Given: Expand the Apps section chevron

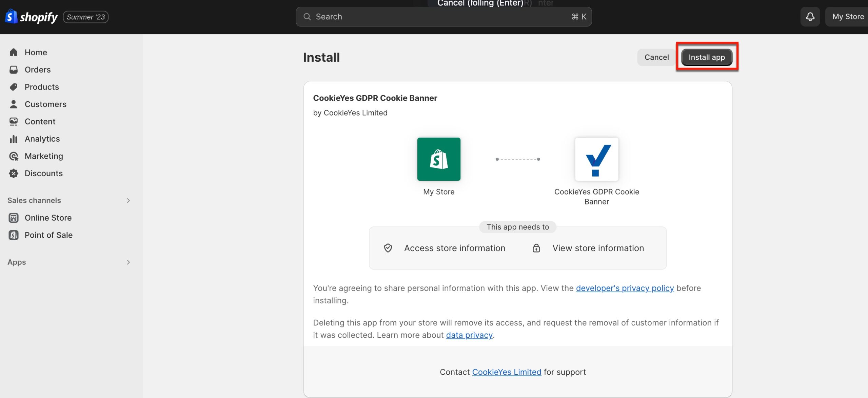Looking at the screenshot, I should [x=128, y=262].
